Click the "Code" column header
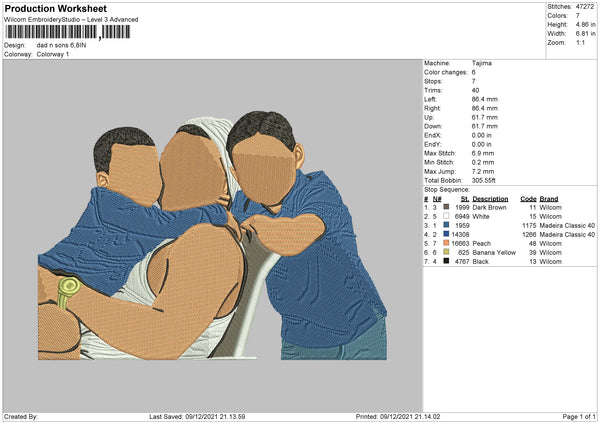600x424 pixels. click(x=528, y=199)
